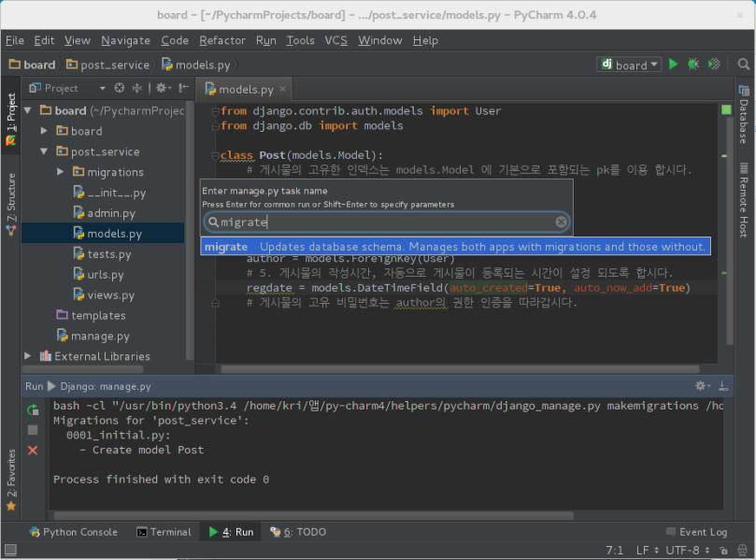Hide Project panel icon

tap(183, 88)
